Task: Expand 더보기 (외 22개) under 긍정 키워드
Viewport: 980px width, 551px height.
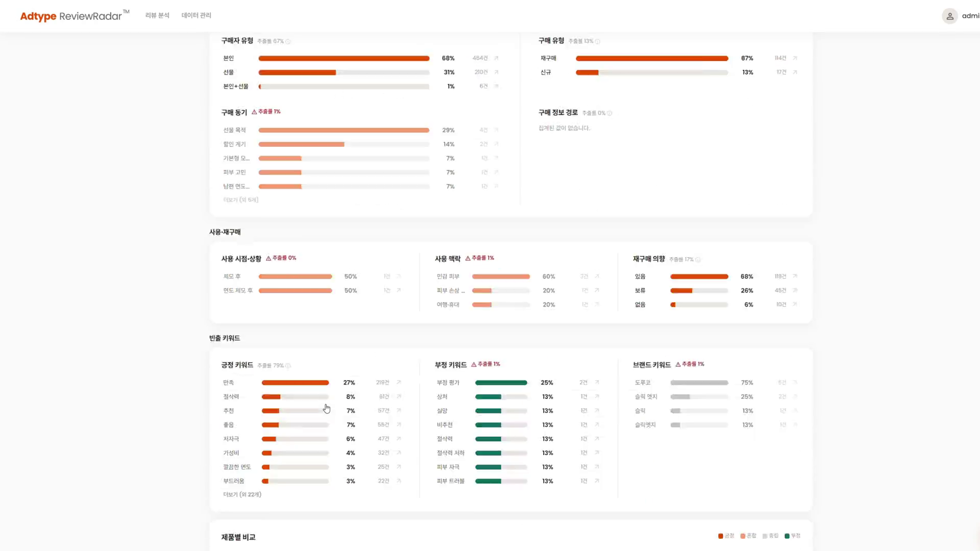Action: point(242,494)
